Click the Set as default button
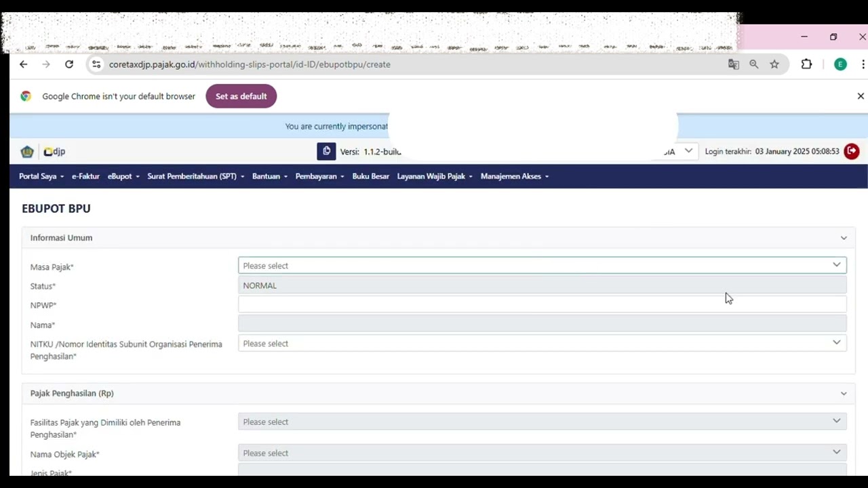The width and height of the screenshot is (868, 488). click(241, 96)
